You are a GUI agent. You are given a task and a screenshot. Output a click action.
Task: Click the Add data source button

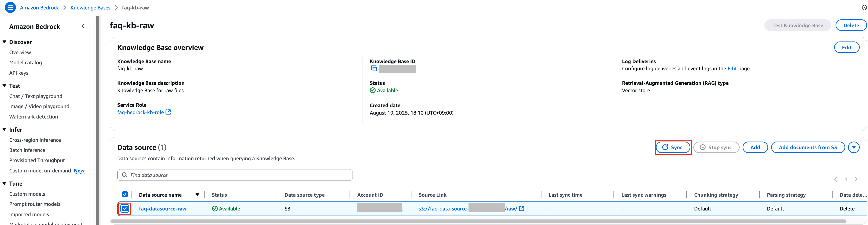click(755, 147)
